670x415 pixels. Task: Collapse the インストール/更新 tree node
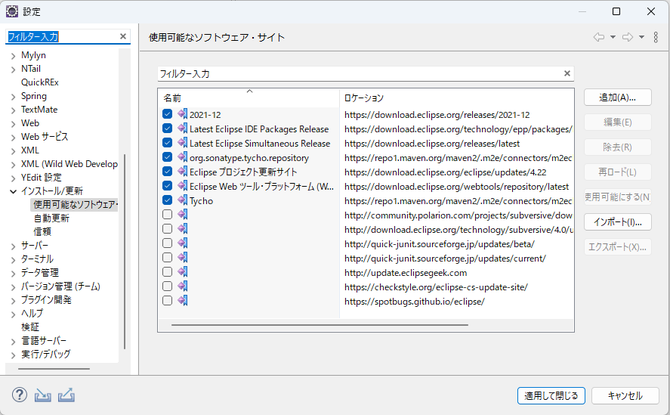pos(13,191)
